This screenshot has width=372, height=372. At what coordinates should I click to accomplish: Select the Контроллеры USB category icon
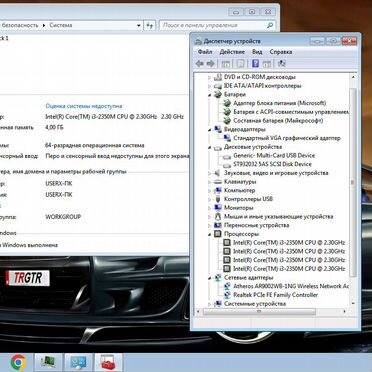[x=218, y=199]
